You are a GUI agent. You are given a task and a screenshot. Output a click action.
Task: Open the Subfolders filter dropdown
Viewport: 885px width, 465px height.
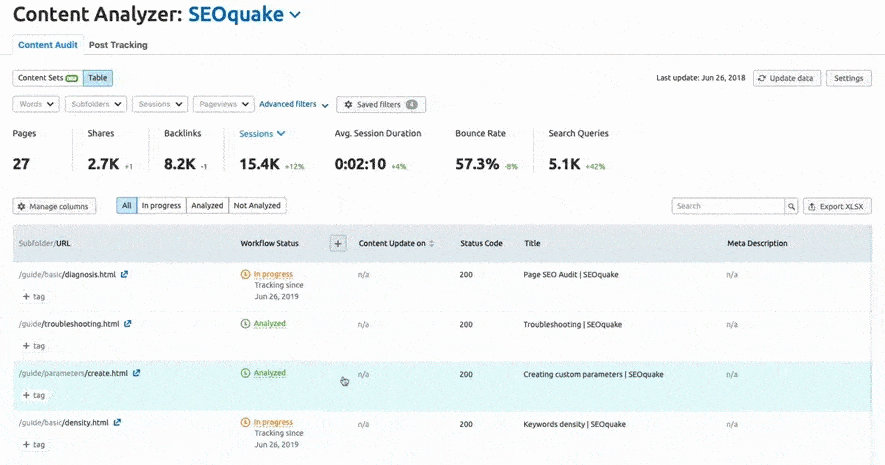(x=96, y=104)
